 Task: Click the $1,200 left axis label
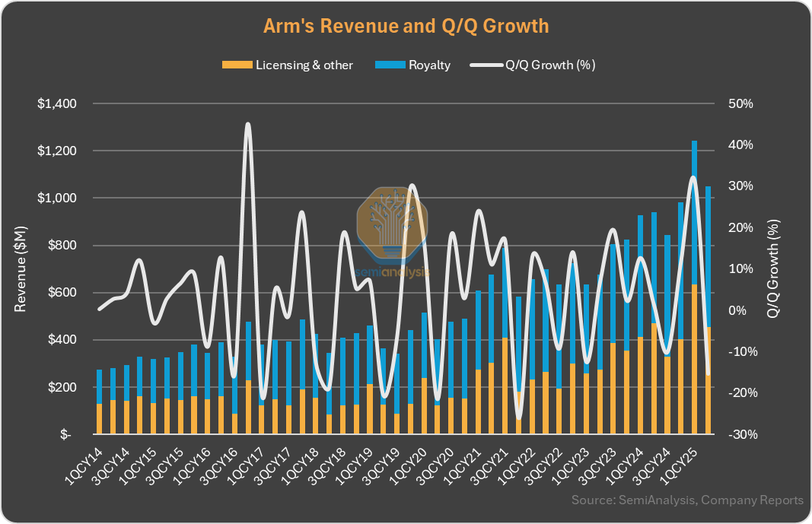[x=57, y=151]
